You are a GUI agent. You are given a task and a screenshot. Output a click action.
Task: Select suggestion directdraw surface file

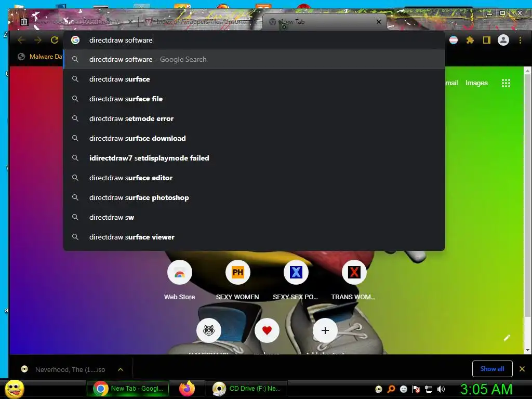pyautogui.click(x=254, y=99)
